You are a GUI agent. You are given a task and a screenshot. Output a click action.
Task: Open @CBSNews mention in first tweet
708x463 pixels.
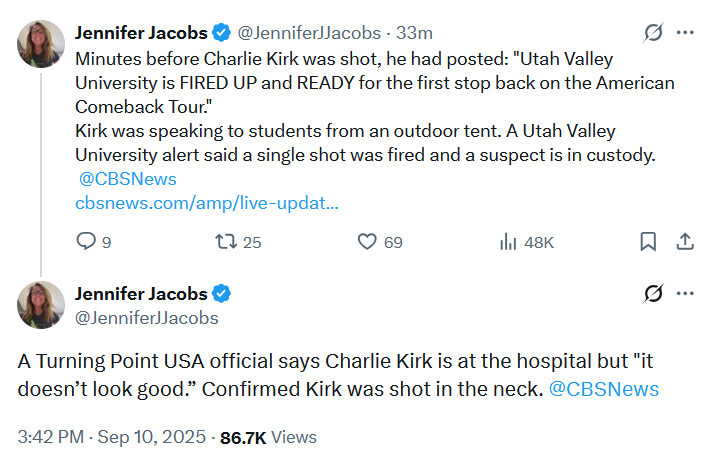128,179
